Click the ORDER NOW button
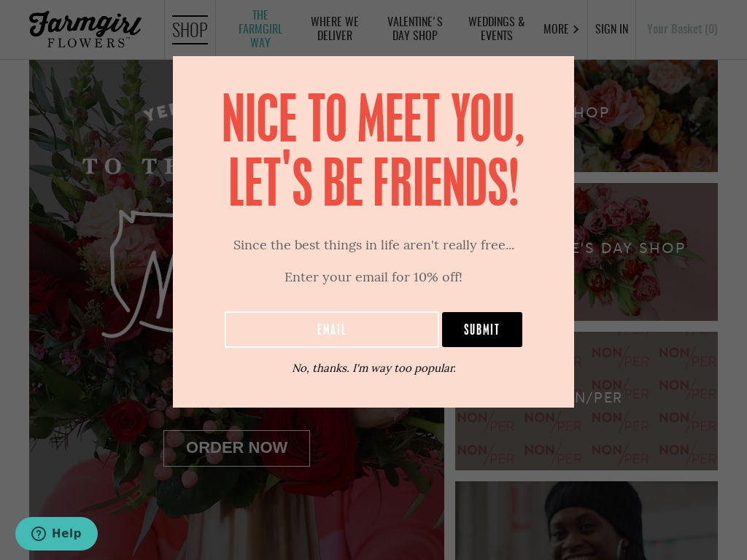This screenshot has width=747, height=560. [237, 448]
